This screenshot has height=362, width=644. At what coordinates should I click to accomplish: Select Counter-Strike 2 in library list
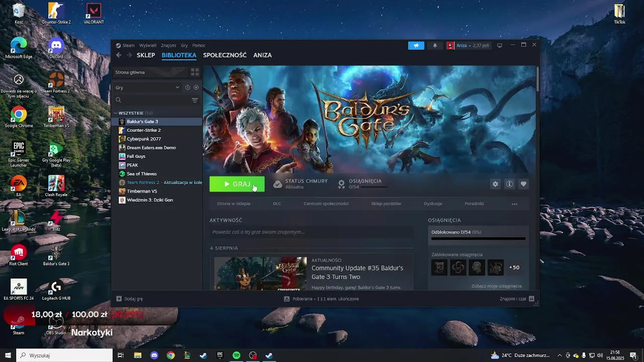(157, 130)
